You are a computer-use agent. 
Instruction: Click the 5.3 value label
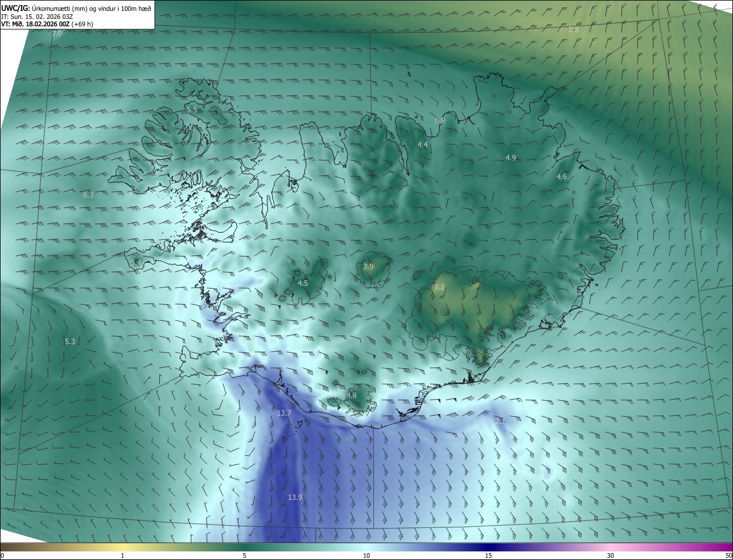(70, 342)
